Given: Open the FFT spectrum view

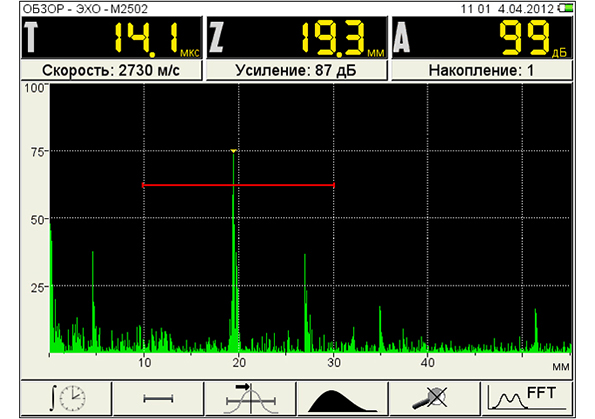Looking at the screenshot, I should (x=527, y=398).
